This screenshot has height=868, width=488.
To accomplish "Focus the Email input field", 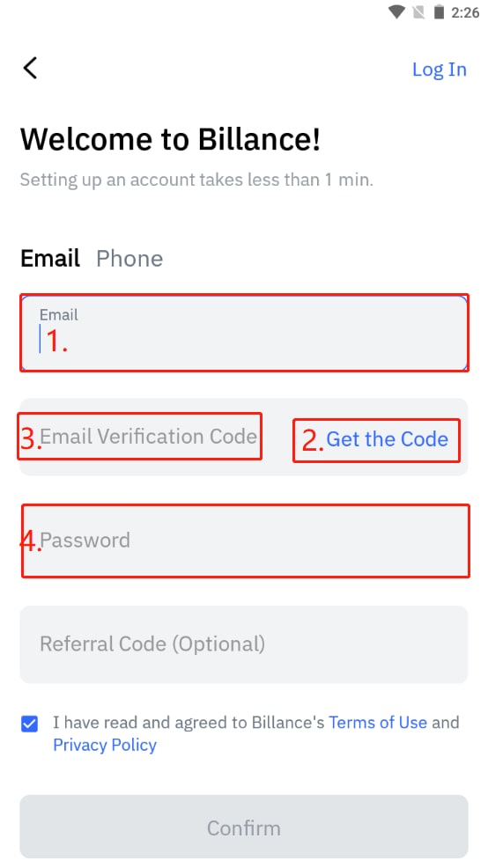I will tap(244, 333).
